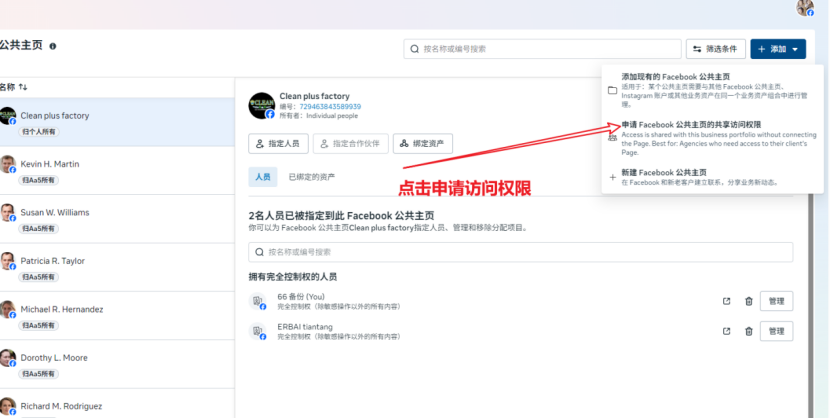Click Patricia R. Taylor avatar
The image size is (830, 418).
(x=7, y=261)
